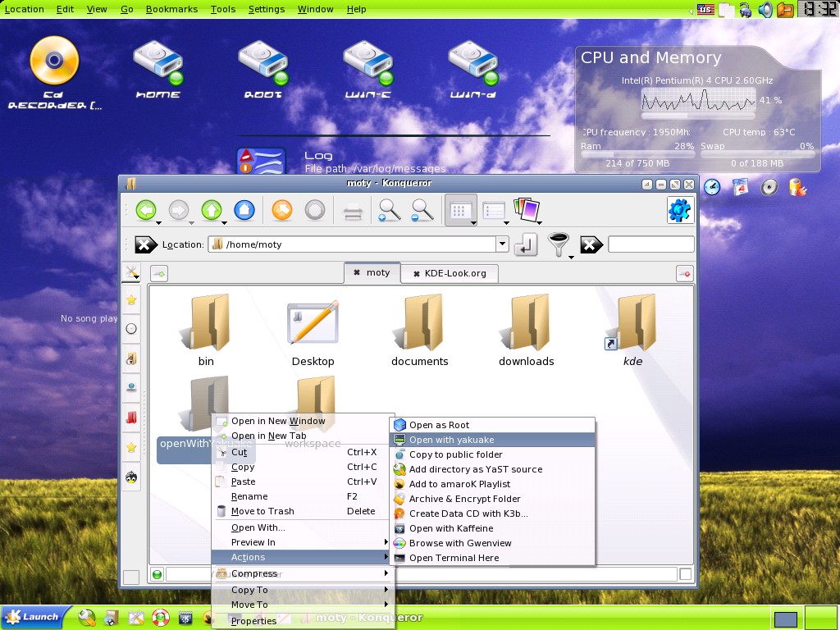Choose Move to Trash in context menu
The image size is (840, 630).
click(303, 511)
